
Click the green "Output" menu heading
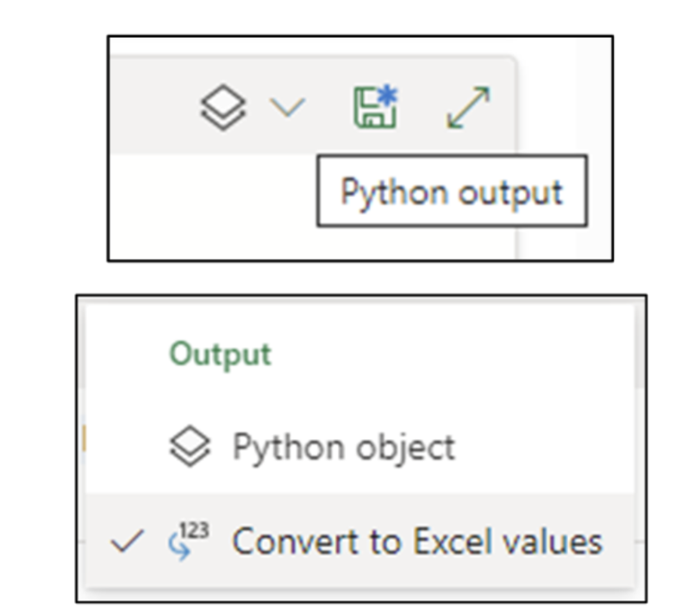(220, 354)
